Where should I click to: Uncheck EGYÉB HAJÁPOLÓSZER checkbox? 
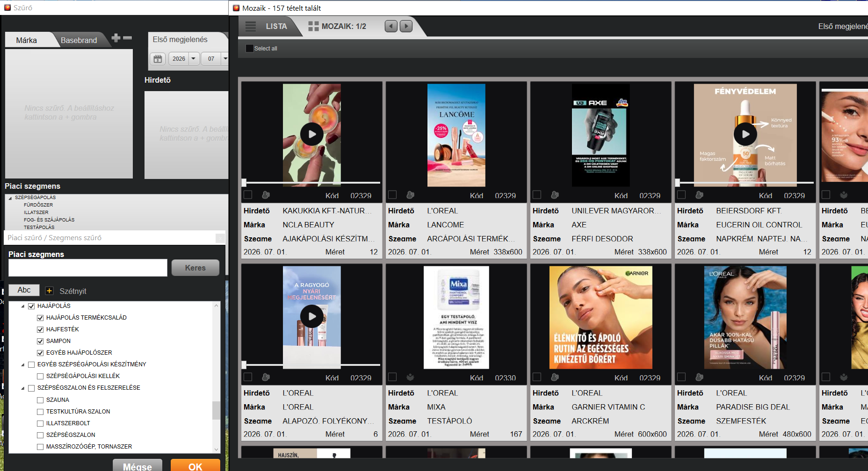tap(40, 353)
